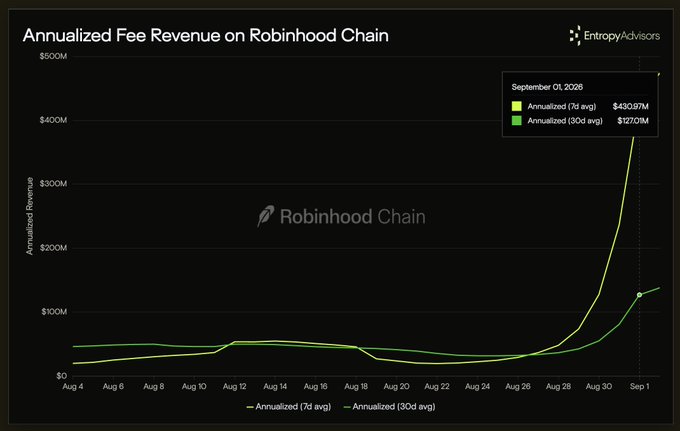Toggle the Annualized (7d avg) legend entry

[289, 407]
